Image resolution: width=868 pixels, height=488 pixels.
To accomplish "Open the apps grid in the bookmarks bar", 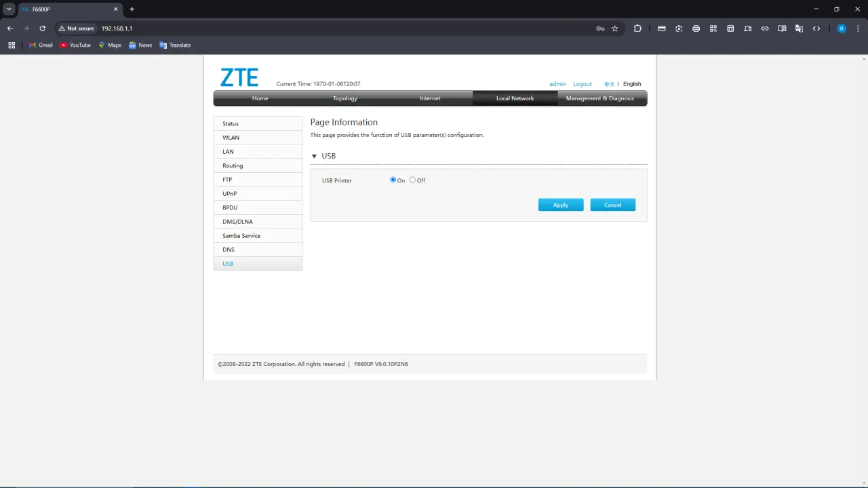I will click(x=12, y=45).
